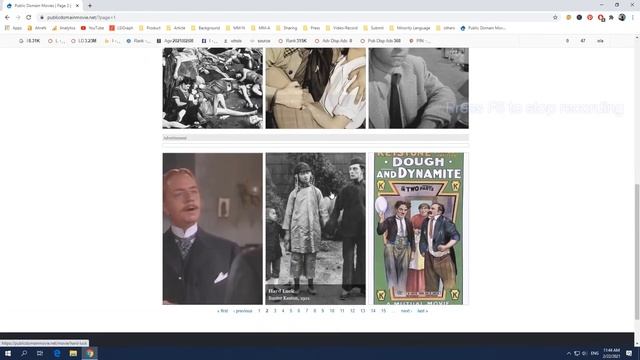
Task: Go to page 5 in pagination
Action: pos(291,311)
